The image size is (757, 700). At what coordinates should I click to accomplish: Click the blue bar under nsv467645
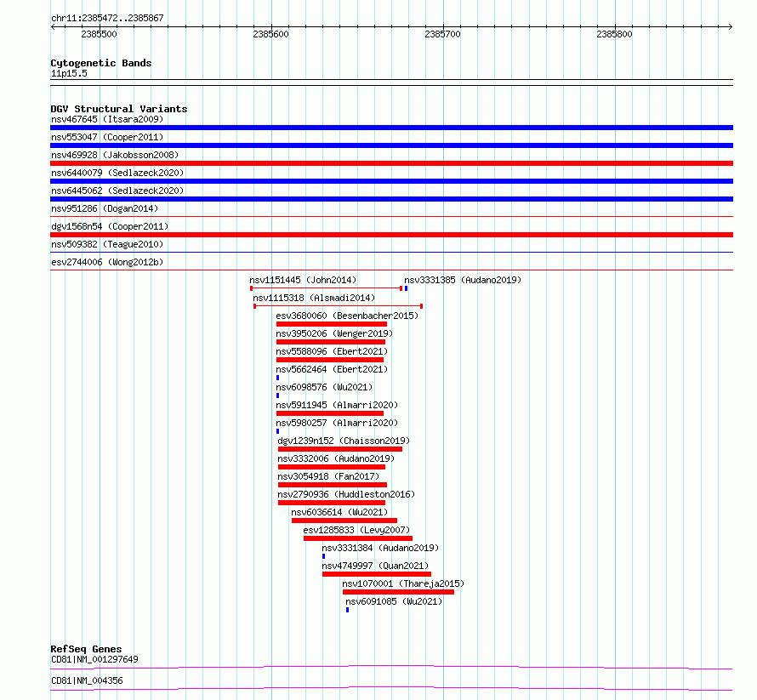pyautogui.click(x=391, y=128)
